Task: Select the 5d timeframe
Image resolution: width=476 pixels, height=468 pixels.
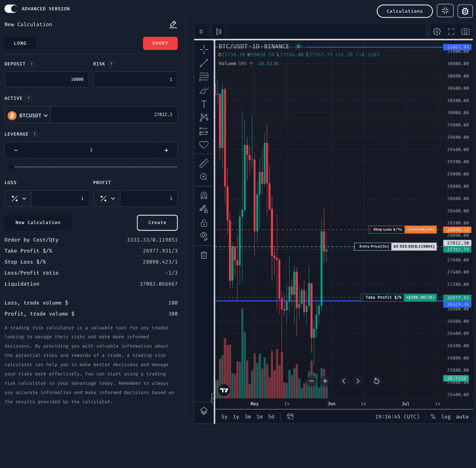Action: pos(271,416)
